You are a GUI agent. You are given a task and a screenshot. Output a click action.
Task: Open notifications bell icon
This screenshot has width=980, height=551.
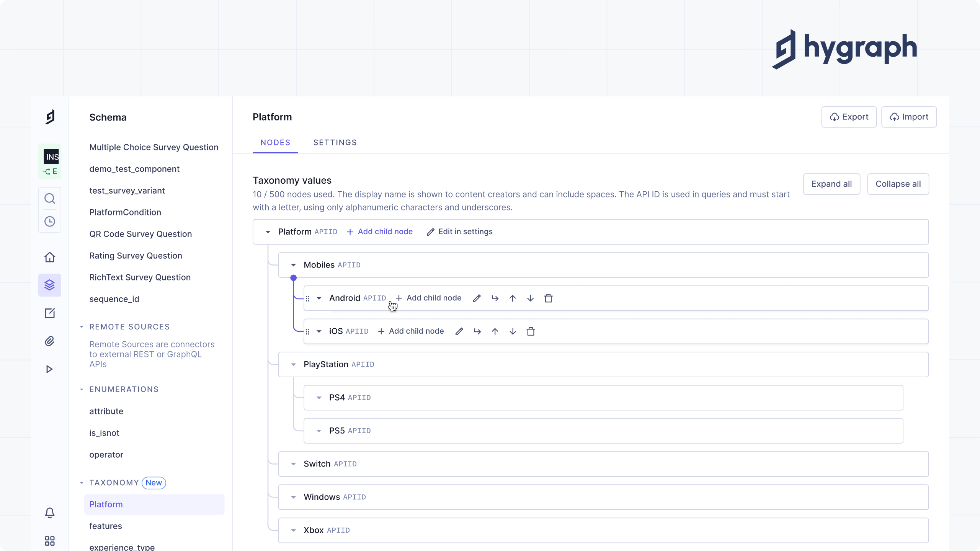(50, 512)
